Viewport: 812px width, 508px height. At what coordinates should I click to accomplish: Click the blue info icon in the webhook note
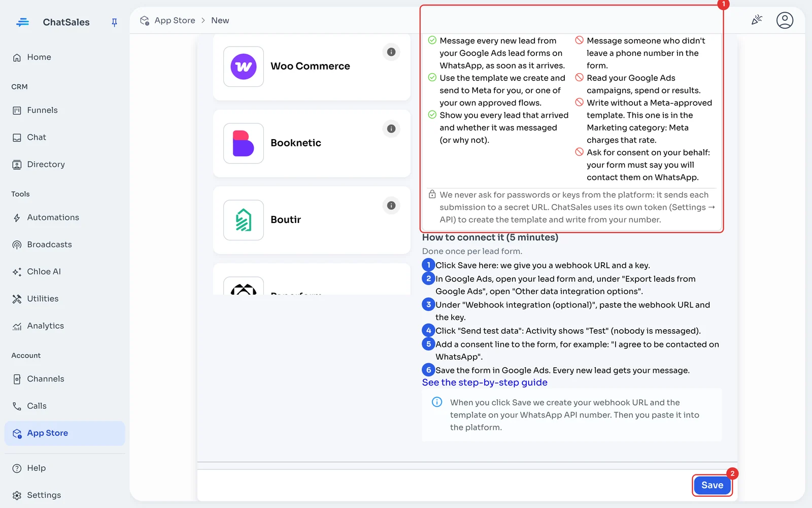[436, 402]
